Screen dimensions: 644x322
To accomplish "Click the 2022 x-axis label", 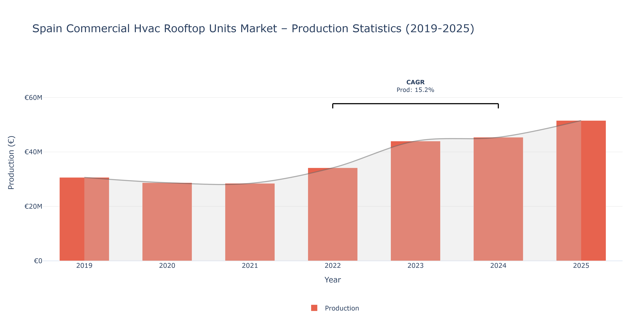I will [332, 266].
